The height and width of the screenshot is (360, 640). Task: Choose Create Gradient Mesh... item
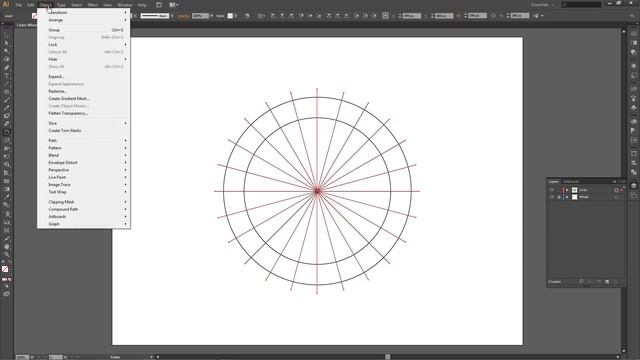click(x=84, y=98)
